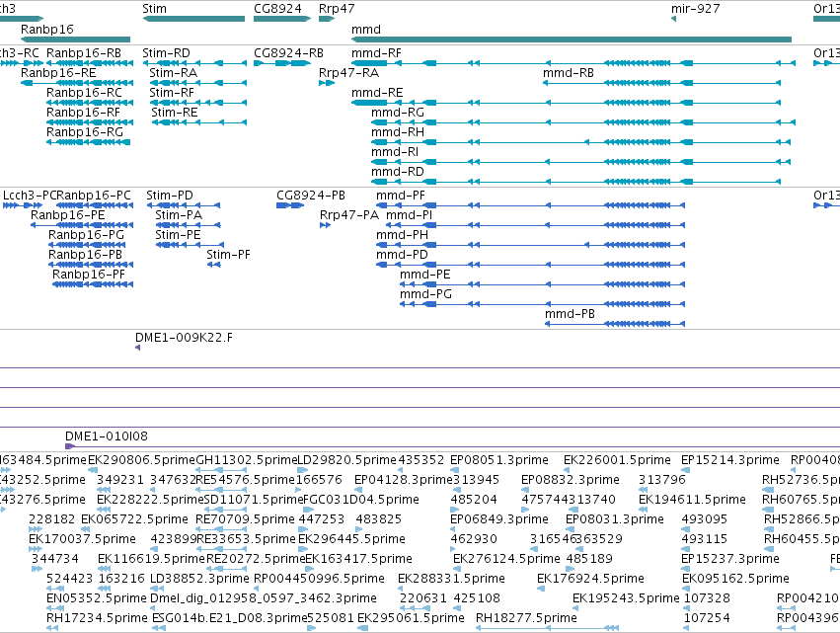The height and width of the screenshot is (633, 840).
Task: Select the EP08051.3prime EST label
Action: [x=499, y=460]
